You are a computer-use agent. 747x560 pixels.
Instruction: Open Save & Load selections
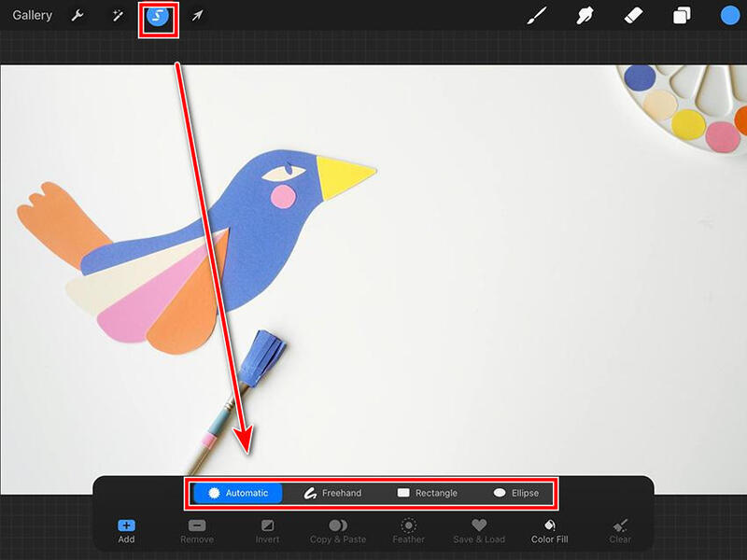tap(479, 531)
